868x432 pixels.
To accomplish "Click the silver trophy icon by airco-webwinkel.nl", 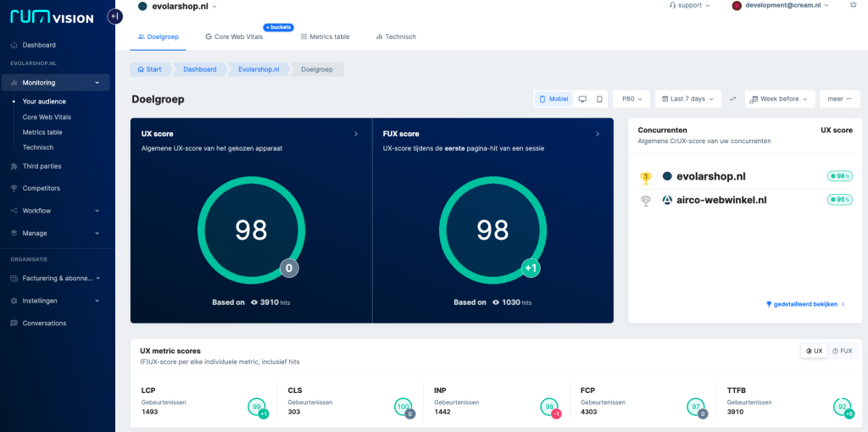I will coord(645,202).
